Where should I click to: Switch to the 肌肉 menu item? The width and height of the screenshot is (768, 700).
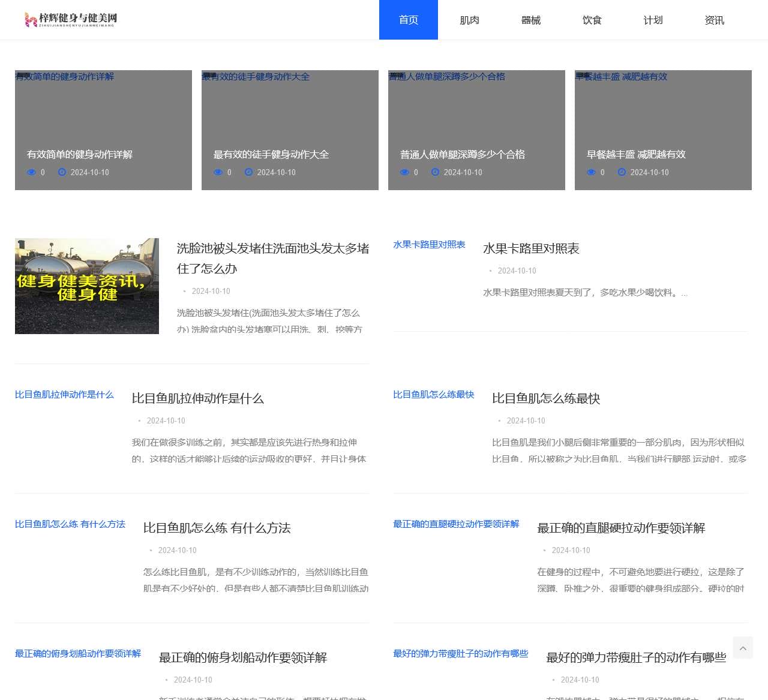[x=469, y=20]
